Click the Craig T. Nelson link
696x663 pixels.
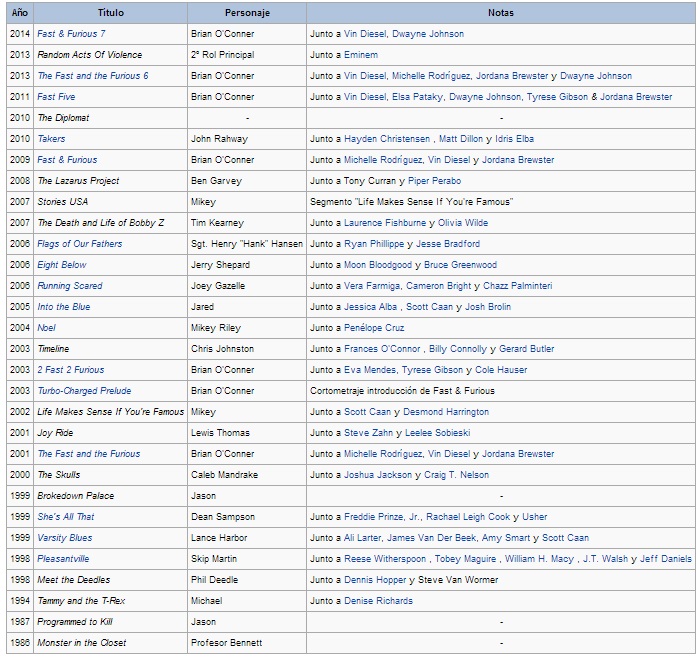coord(456,475)
